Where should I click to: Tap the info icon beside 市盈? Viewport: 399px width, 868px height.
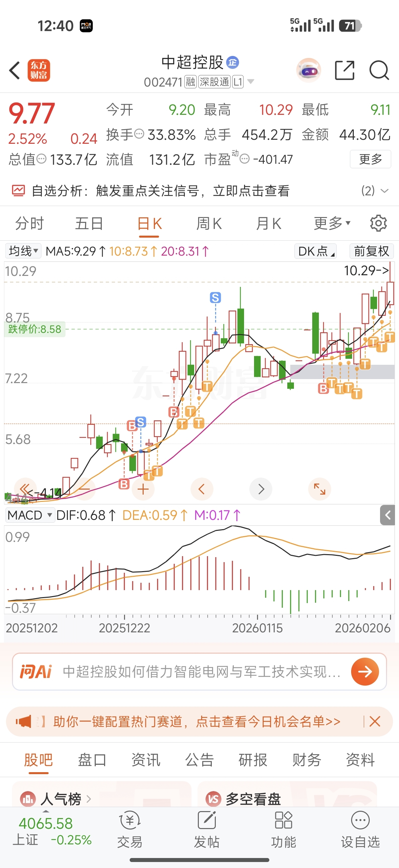click(245, 159)
